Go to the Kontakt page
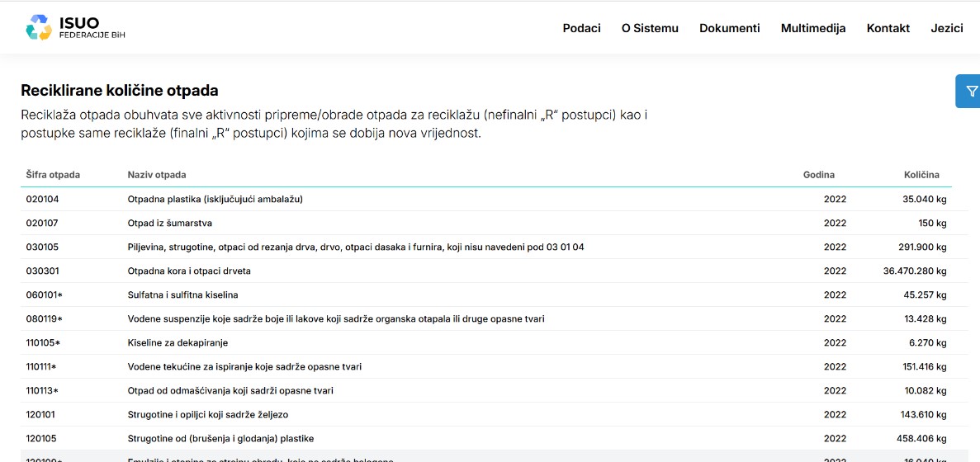The width and height of the screenshot is (980, 462). tap(888, 28)
